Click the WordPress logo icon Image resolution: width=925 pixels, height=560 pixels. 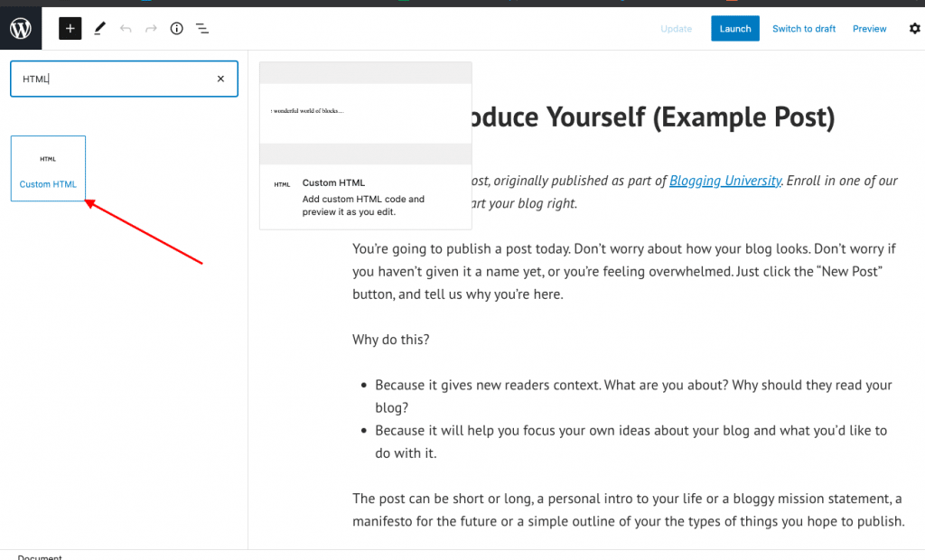[20, 28]
